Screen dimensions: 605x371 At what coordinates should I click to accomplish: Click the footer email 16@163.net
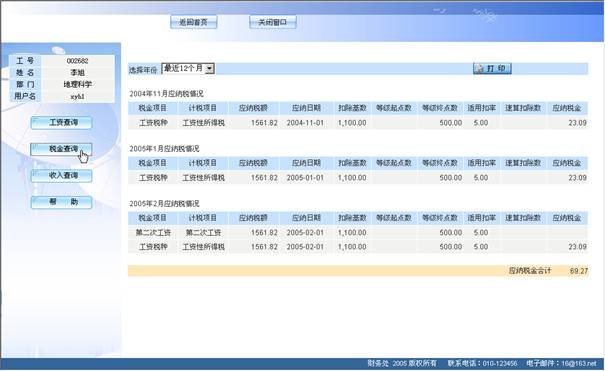579,363
